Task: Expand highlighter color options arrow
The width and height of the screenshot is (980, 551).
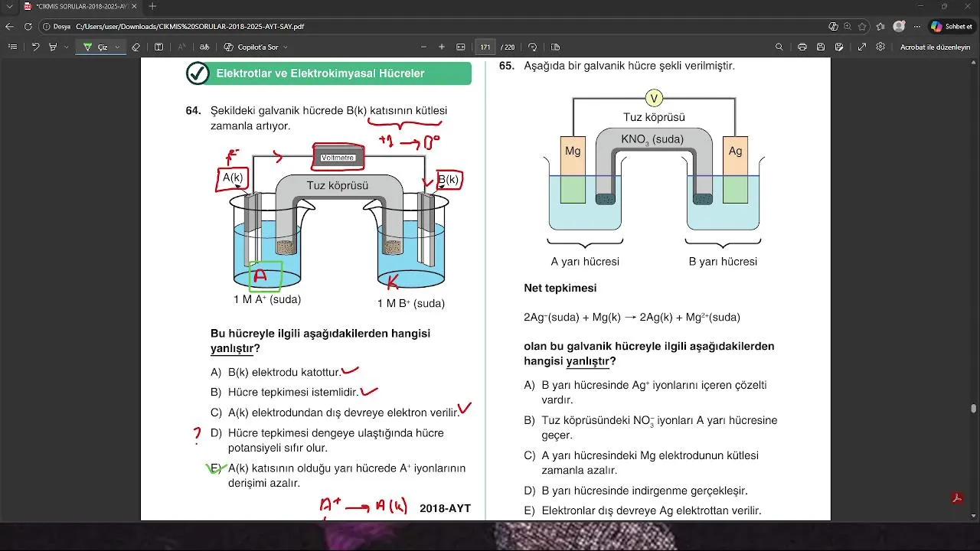Action: pos(67,47)
